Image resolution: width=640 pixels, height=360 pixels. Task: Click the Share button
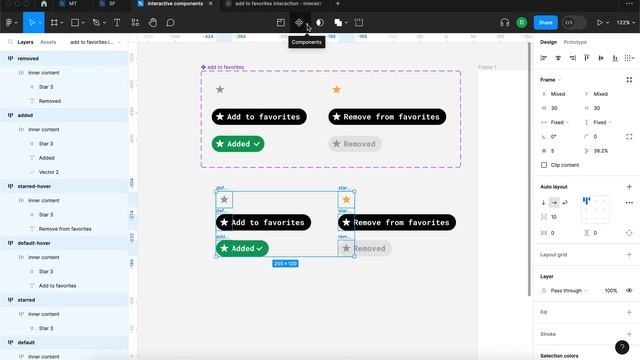point(545,23)
